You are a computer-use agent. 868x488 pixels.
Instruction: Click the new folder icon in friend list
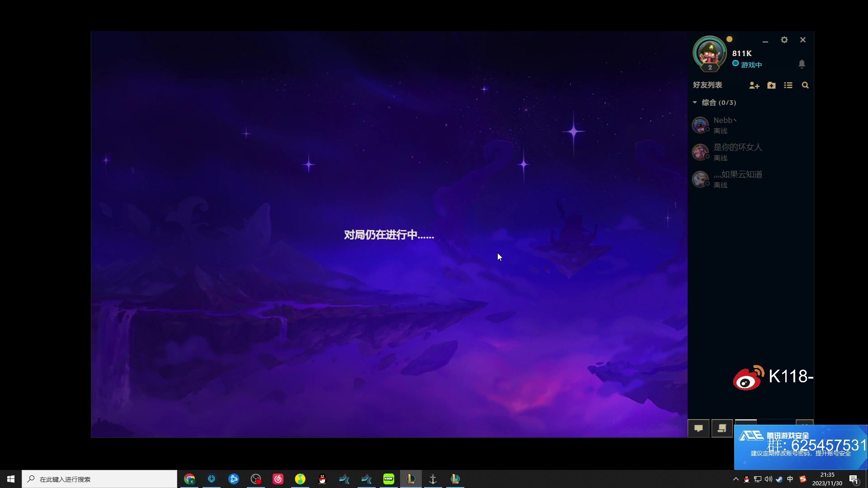[772, 85]
